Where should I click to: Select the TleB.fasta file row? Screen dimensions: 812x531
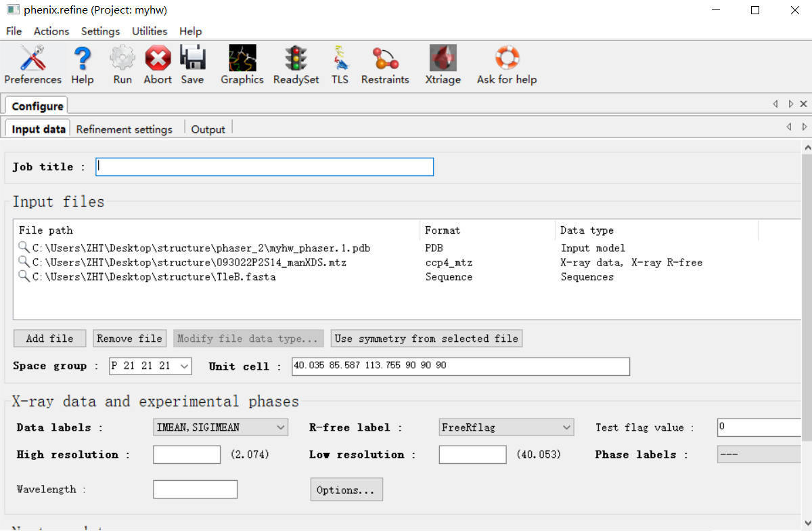point(407,276)
